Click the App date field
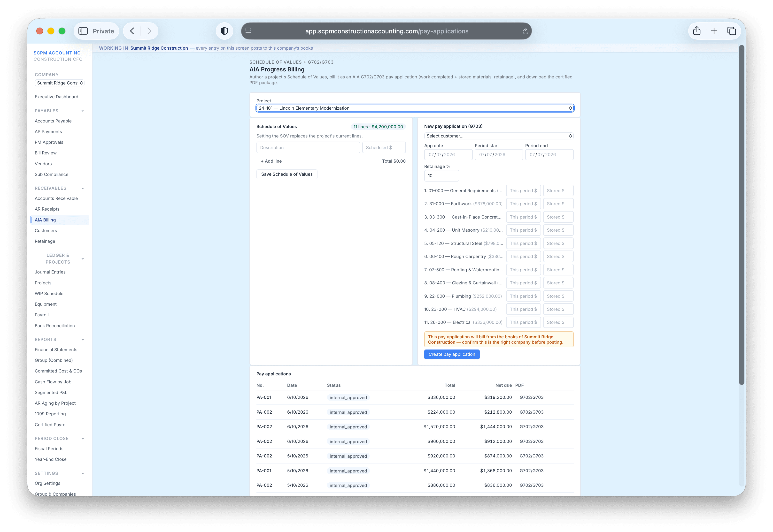The image size is (773, 532). pyautogui.click(x=448, y=155)
